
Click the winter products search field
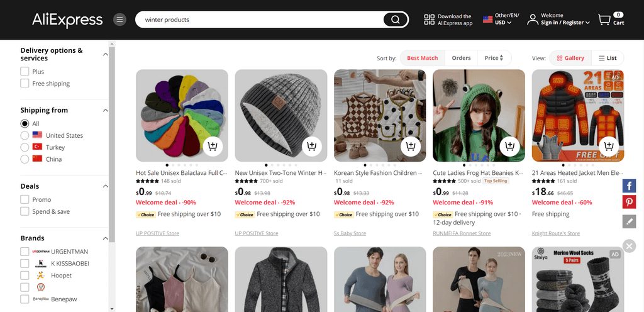pos(258,19)
